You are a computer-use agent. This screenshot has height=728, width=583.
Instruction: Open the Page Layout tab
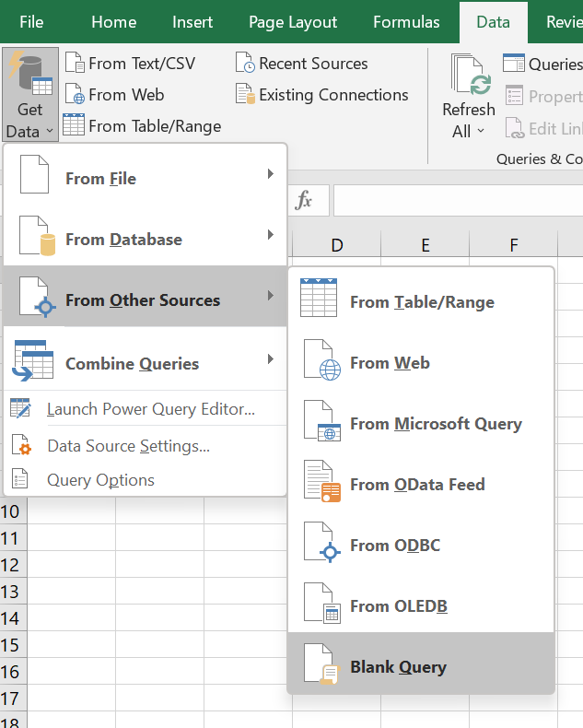tap(294, 22)
